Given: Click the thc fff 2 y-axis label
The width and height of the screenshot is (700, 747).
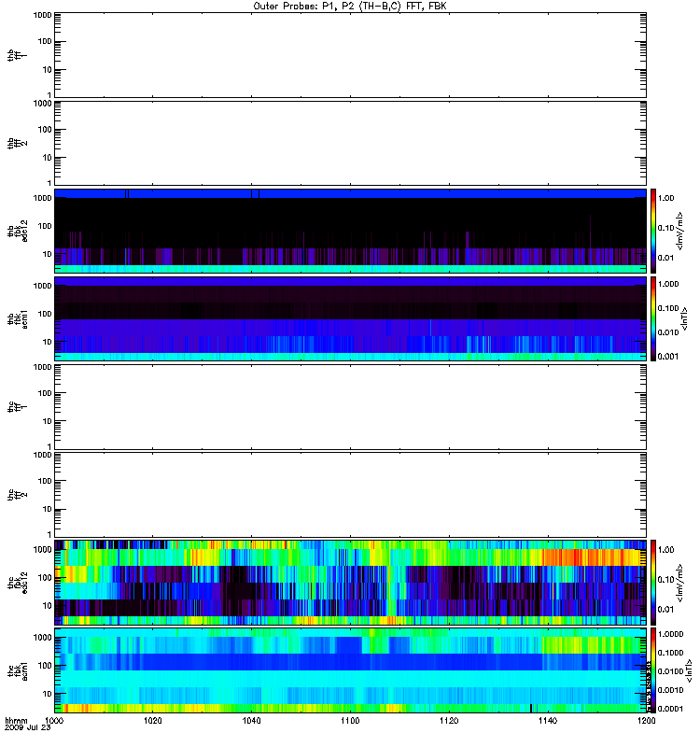Looking at the screenshot, I should tap(17, 495).
